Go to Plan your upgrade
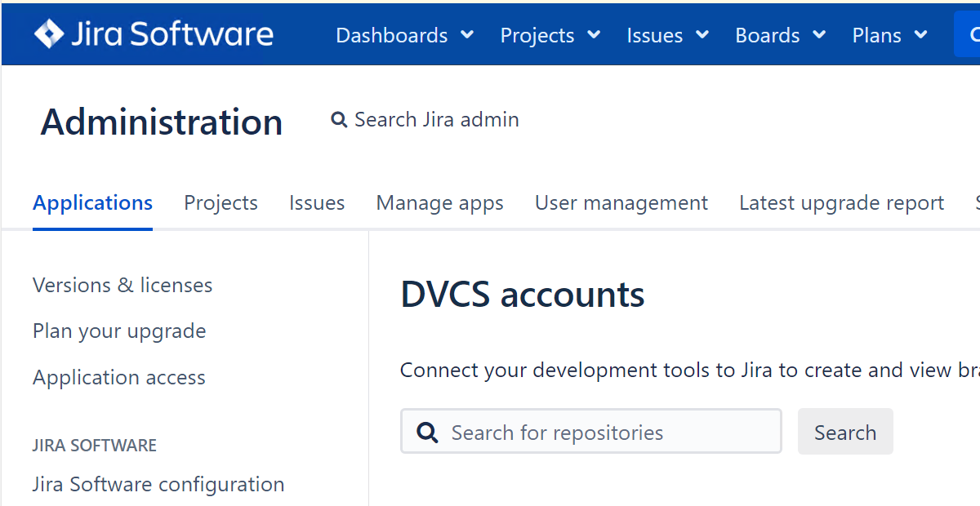980x506 pixels. [x=119, y=331]
